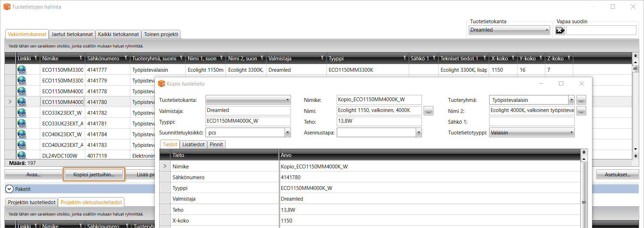644x228 pixels.
Task: Clear the Vapaa suodin free filter icon
Action: pos(560,30)
